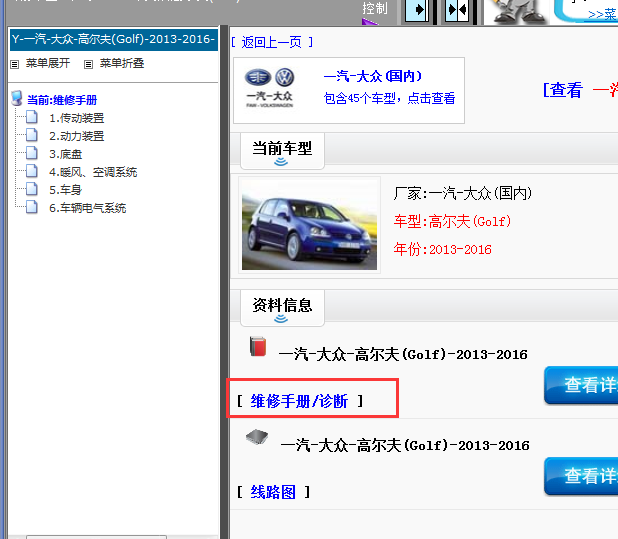Click 包含45个车型，点击查看 link
This screenshot has height=539, width=618.
[x=389, y=98]
